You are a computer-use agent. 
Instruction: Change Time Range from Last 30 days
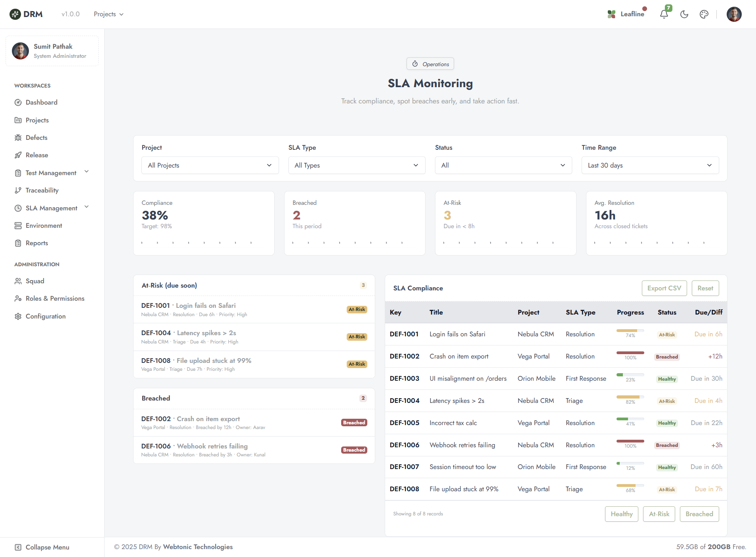[x=649, y=165]
